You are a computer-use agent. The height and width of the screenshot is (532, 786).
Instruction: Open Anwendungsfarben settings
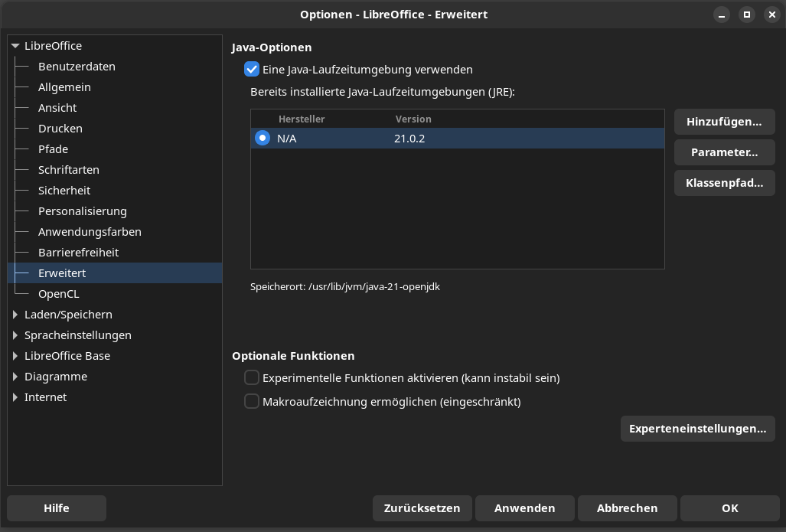90,232
